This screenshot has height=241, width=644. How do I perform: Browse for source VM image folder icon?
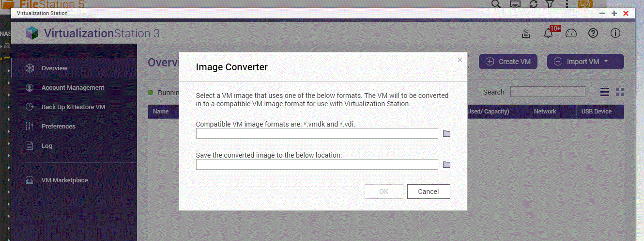(x=446, y=134)
